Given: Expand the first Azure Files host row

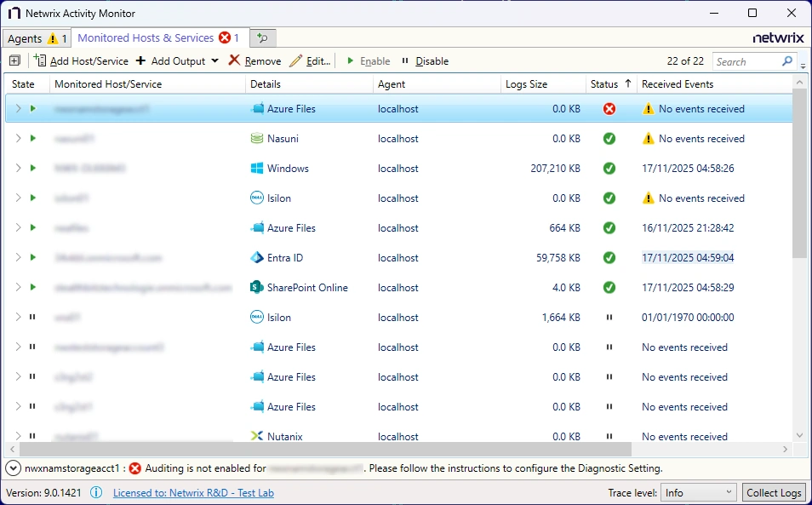Looking at the screenshot, I should (18, 109).
